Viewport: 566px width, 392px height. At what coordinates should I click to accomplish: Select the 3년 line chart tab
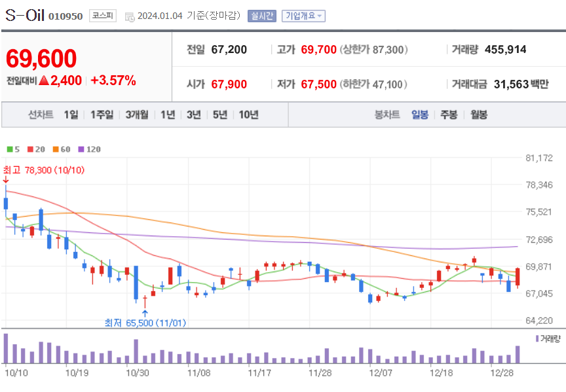(x=193, y=115)
